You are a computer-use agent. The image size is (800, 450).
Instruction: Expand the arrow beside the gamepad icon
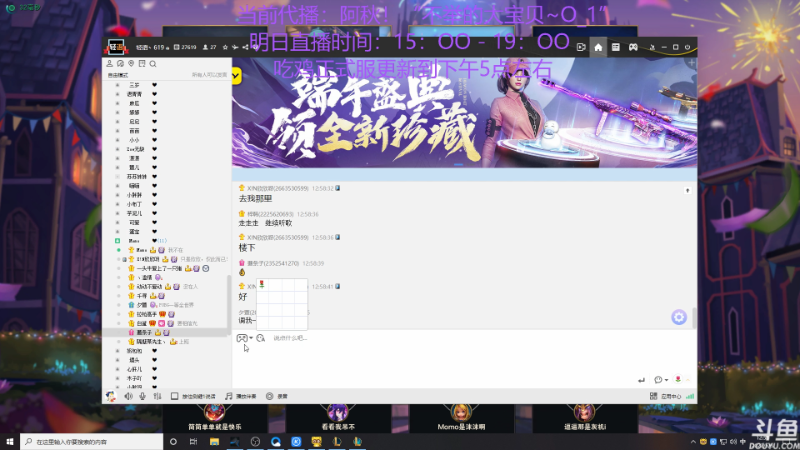point(251,338)
